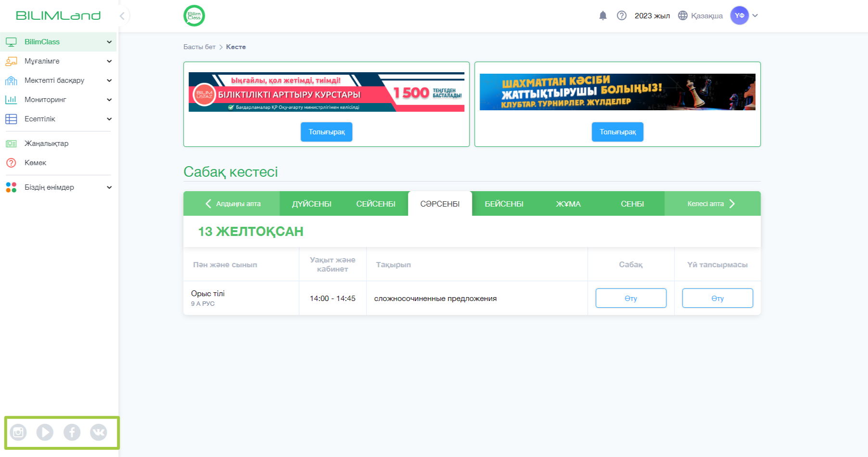This screenshot has height=457, width=868.
Task: Click the Көмек question icon in sidebar
Action: 11,163
